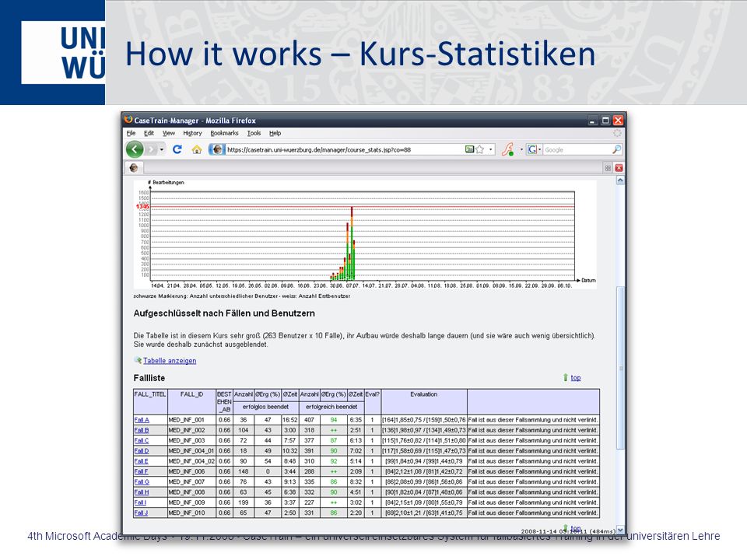Click the green Back arrow button
Screen dimensions: 747x560
135,149
